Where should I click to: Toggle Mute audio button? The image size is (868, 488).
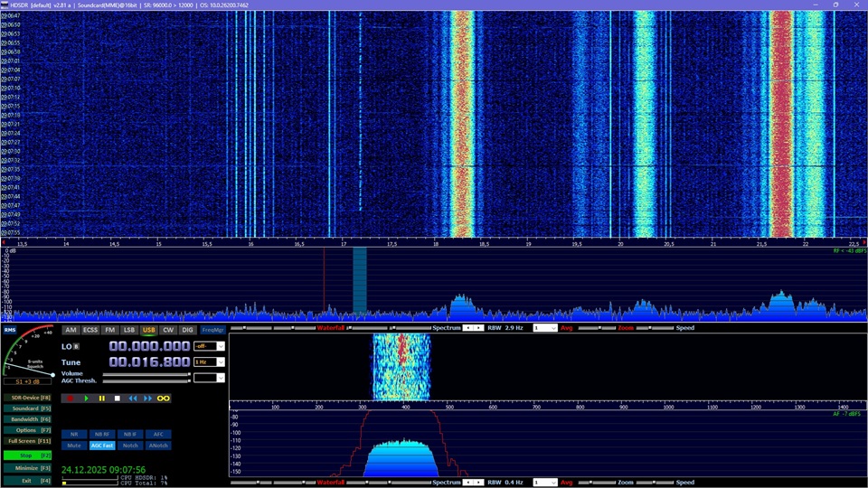point(74,446)
